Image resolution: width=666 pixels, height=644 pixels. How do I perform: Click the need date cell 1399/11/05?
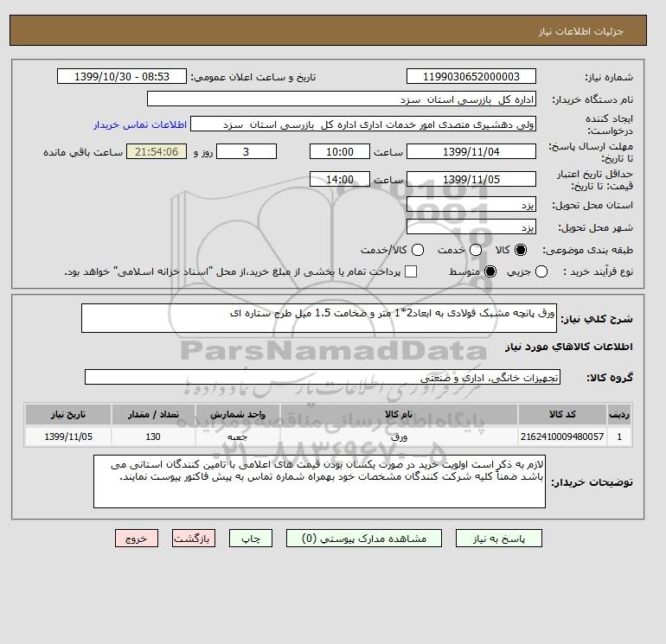coord(68,437)
